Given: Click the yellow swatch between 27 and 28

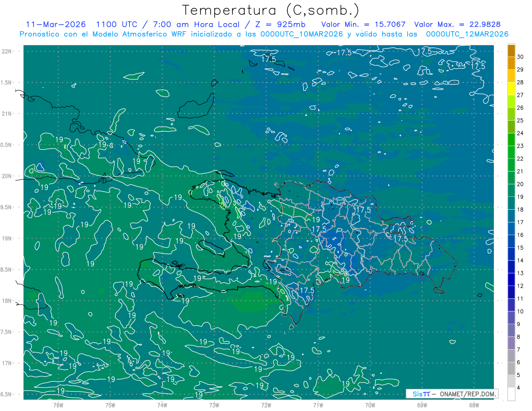Looking at the screenshot, I should (x=511, y=88).
